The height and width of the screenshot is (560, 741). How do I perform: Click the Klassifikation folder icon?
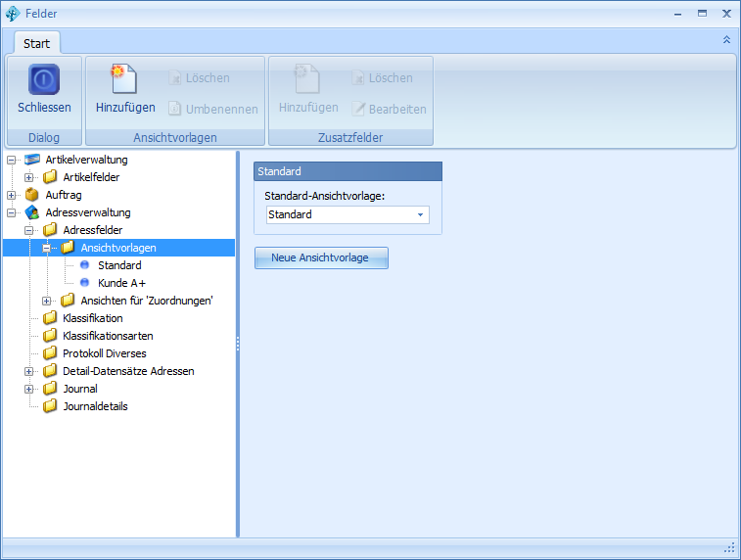pyautogui.click(x=50, y=318)
